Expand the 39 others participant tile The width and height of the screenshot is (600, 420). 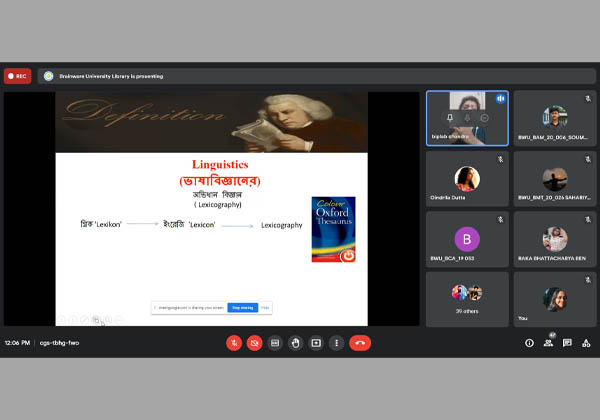click(x=467, y=298)
